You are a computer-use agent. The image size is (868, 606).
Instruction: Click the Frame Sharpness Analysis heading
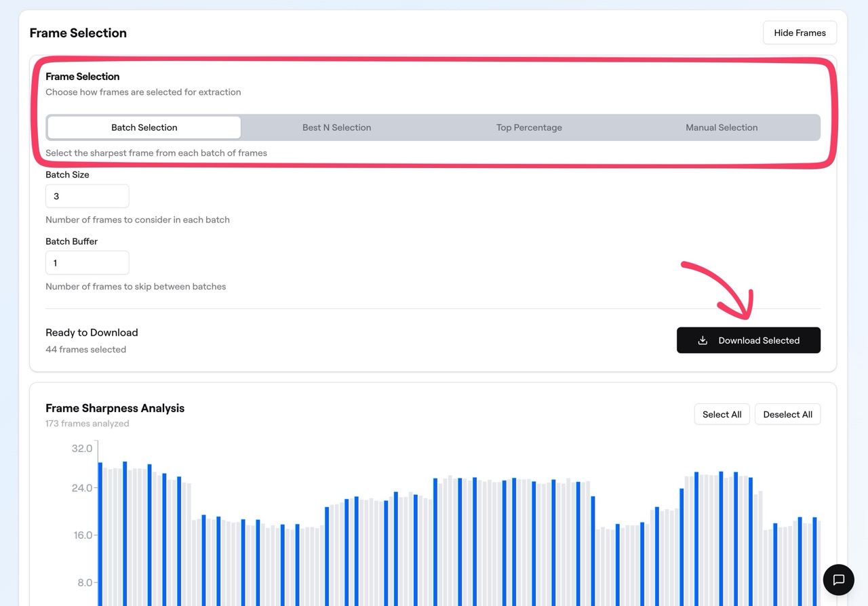115,408
